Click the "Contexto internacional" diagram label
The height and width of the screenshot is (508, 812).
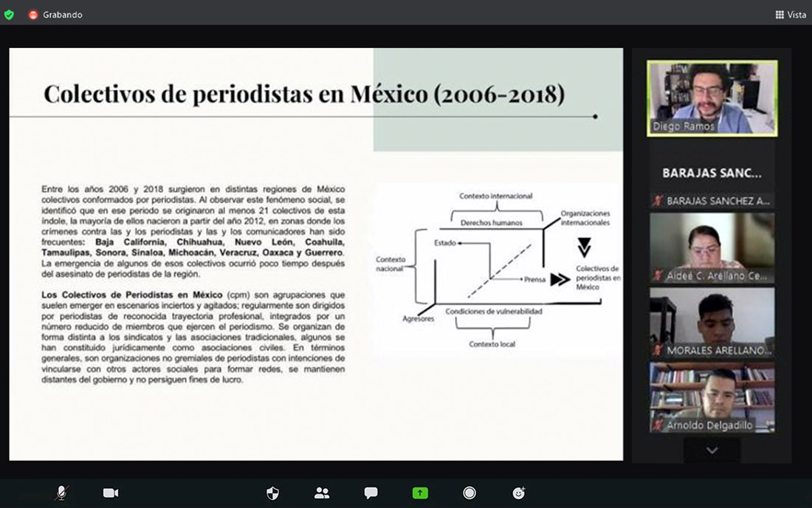(x=495, y=196)
